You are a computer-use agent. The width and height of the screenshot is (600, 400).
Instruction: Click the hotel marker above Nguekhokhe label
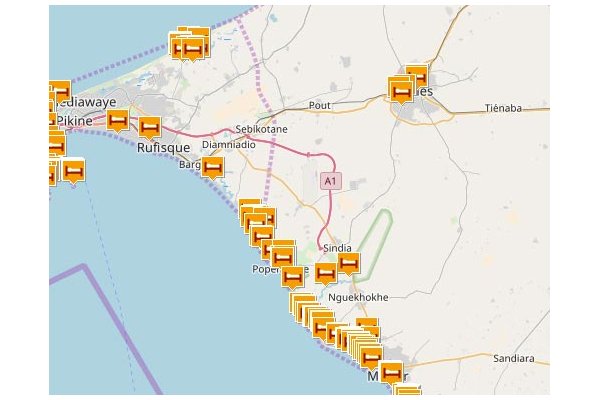point(325,272)
